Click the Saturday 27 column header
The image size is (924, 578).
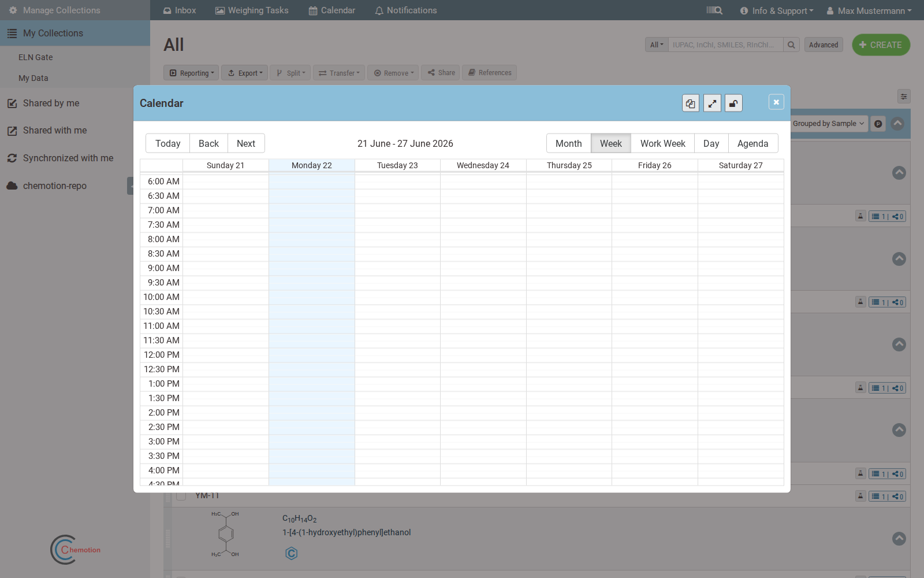pyautogui.click(x=741, y=165)
